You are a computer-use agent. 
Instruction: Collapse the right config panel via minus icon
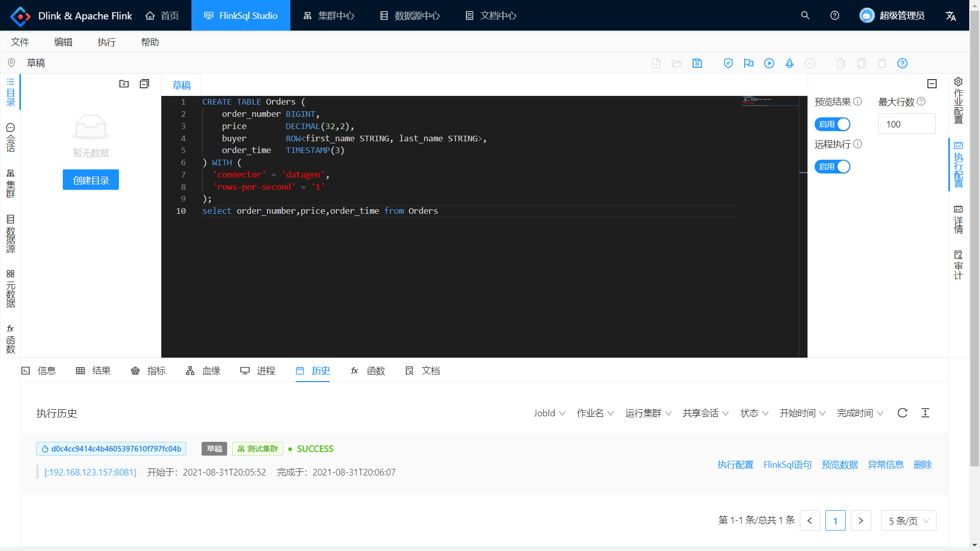click(932, 84)
